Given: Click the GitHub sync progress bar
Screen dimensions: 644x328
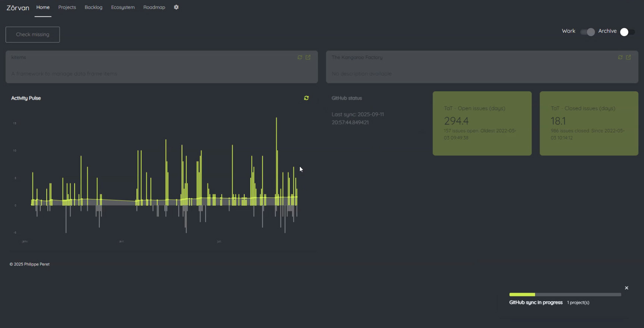Looking at the screenshot, I should [565, 294].
